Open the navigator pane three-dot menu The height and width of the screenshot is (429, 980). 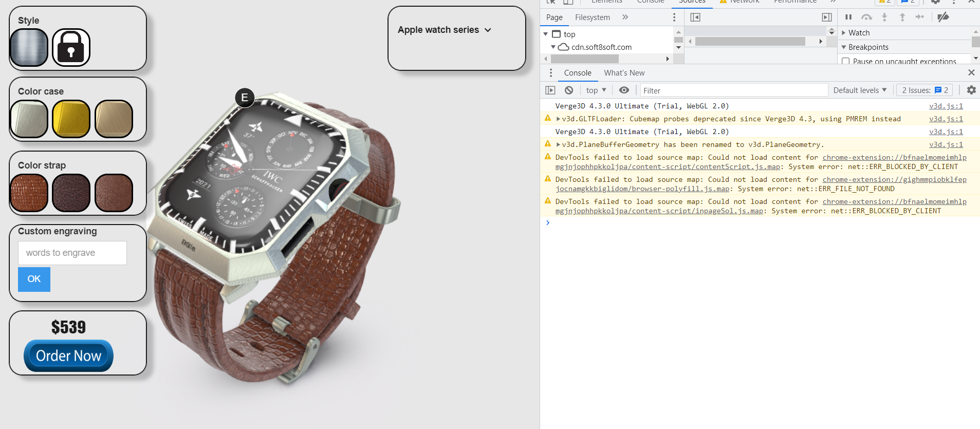pos(674,17)
